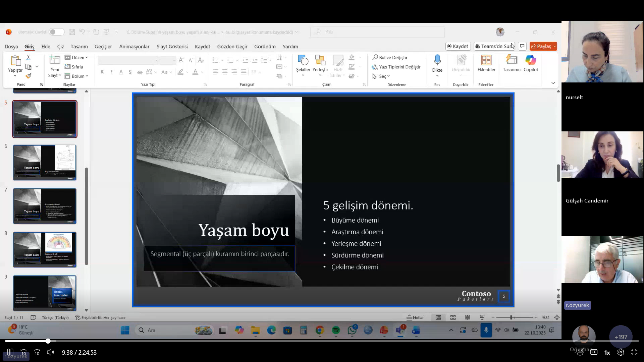Toggle closed captions on video player
The image size is (644, 362).
click(x=594, y=352)
